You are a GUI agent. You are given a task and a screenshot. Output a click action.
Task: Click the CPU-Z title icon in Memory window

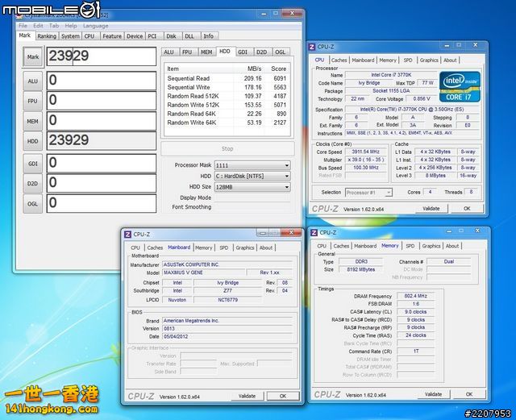pyautogui.click(x=315, y=232)
